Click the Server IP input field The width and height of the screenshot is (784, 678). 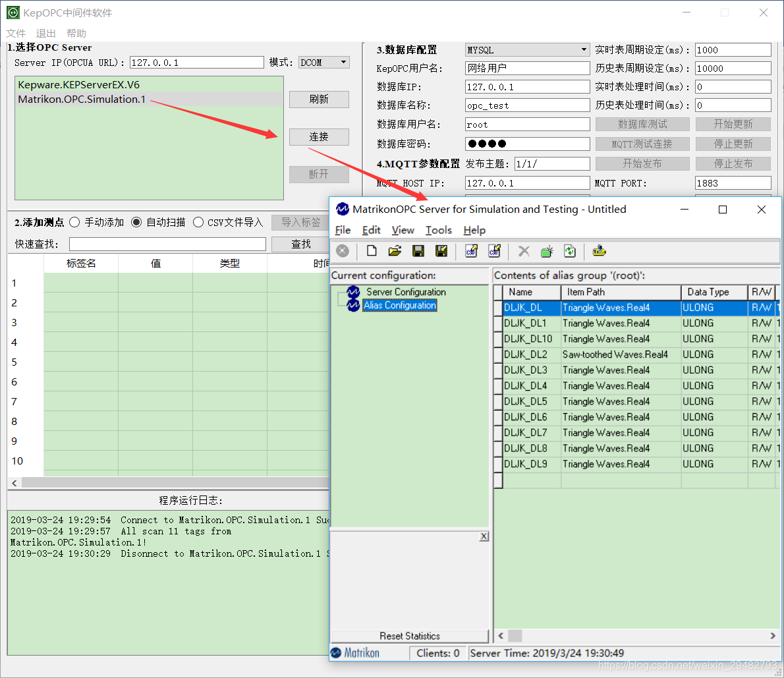[196, 63]
